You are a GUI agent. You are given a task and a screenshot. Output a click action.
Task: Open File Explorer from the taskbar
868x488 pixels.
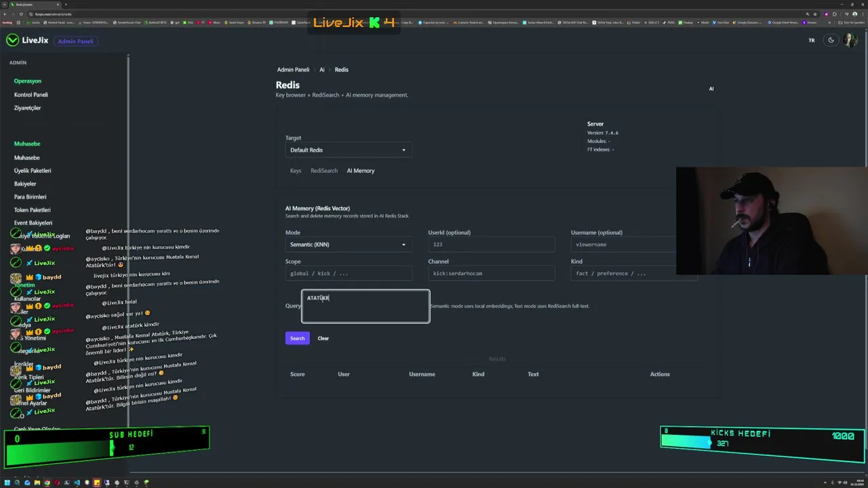37,483
